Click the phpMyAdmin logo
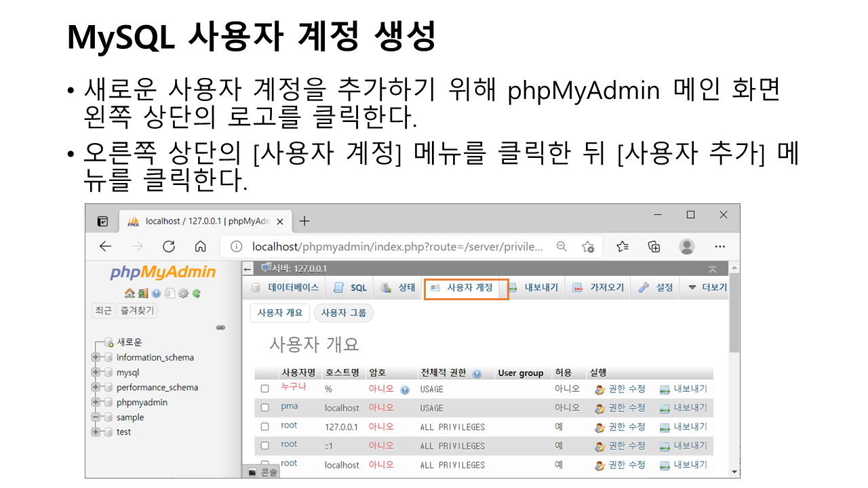Screen dimensions: 868x488 pyautogui.click(x=163, y=272)
